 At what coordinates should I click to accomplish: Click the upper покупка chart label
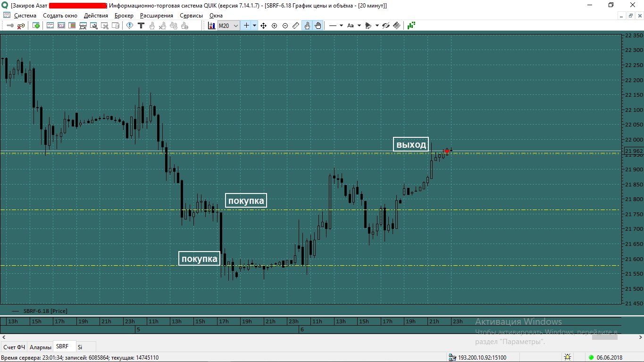click(x=246, y=201)
